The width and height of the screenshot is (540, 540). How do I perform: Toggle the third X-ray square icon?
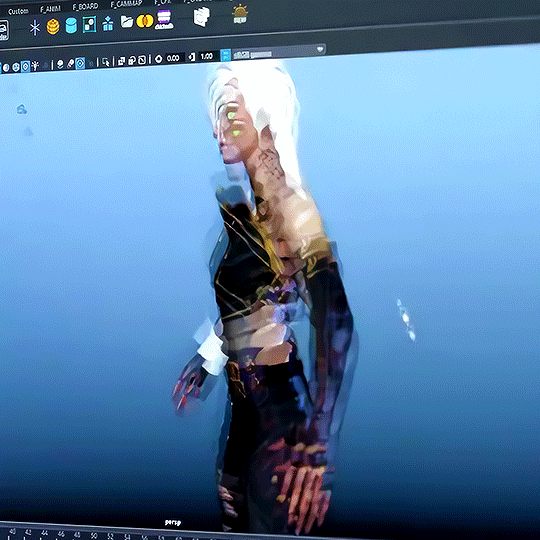click(x=142, y=60)
